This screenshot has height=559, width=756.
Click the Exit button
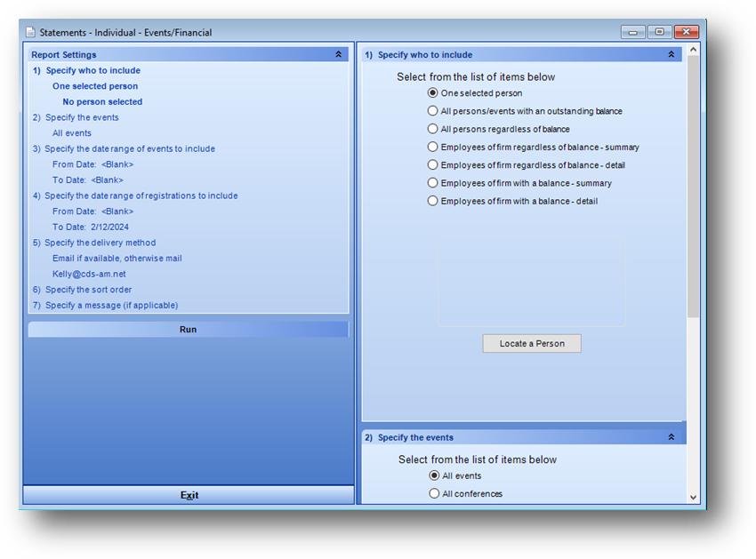point(189,495)
